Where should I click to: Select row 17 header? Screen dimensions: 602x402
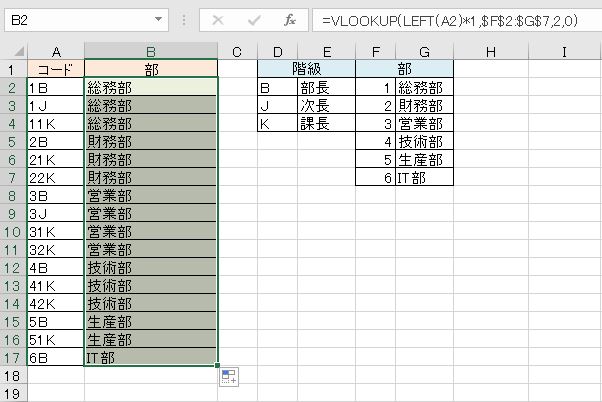(12, 358)
